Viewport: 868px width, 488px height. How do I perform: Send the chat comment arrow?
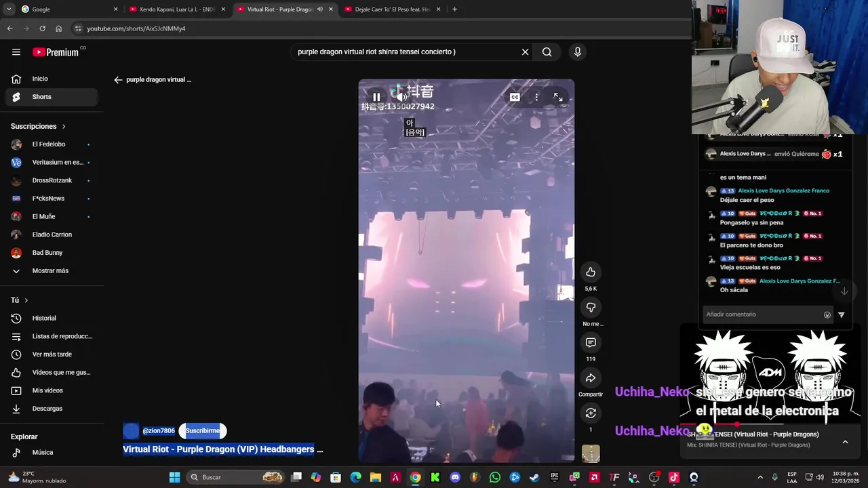[x=842, y=314]
